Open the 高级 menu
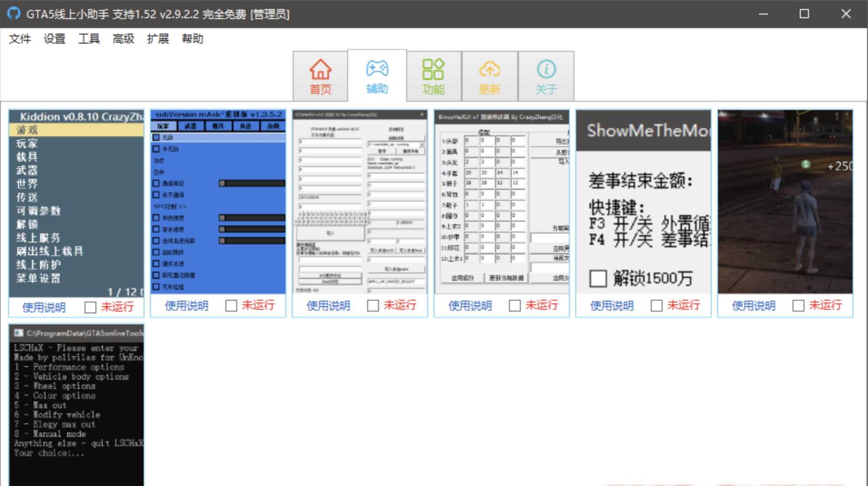 (x=124, y=39)
